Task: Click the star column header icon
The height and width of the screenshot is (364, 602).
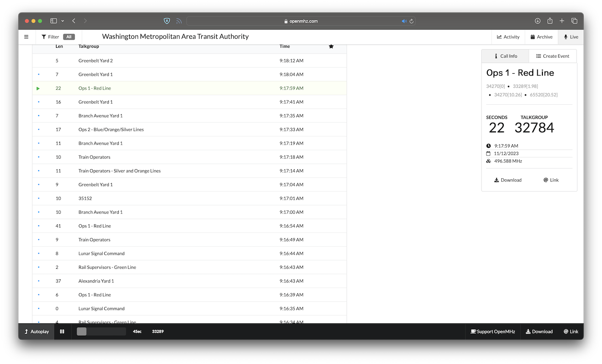Action: tap(331, 46)
